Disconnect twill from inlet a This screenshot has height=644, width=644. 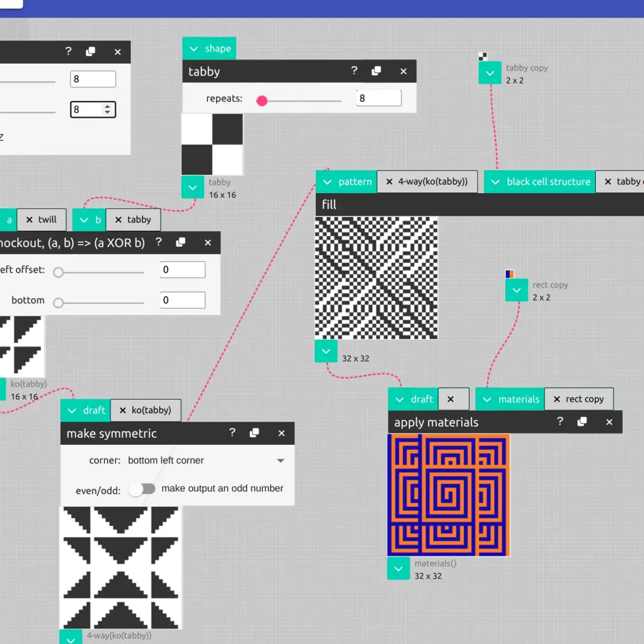pyautogui.click(x=29, y=219)
